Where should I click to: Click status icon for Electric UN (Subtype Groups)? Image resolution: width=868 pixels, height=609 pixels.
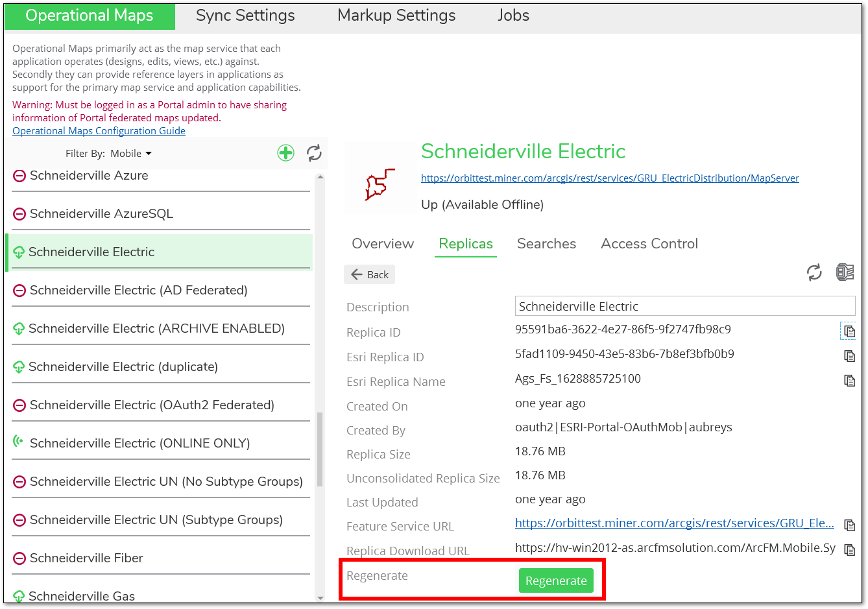click(19, 520)
